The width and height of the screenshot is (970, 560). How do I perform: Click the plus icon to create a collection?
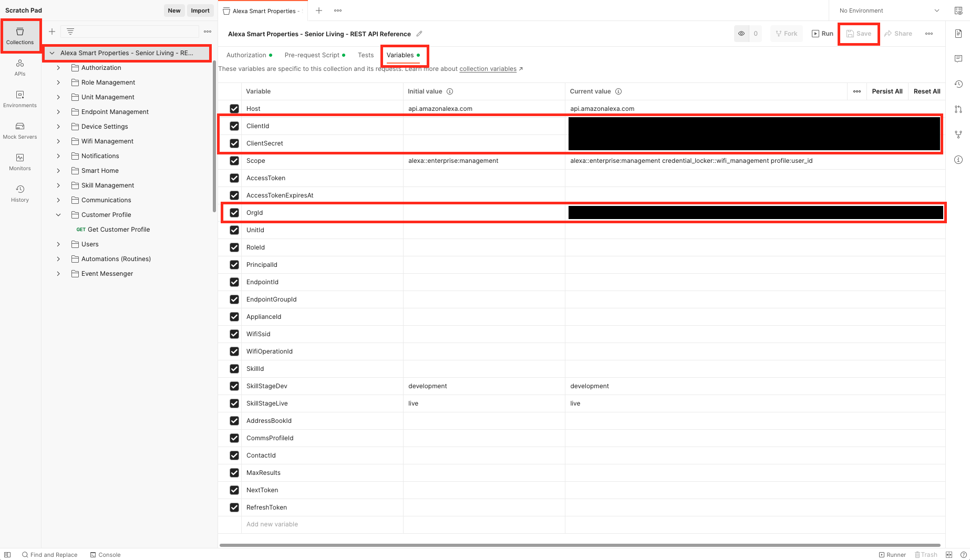pyautogui.click(x=52, y=32)
